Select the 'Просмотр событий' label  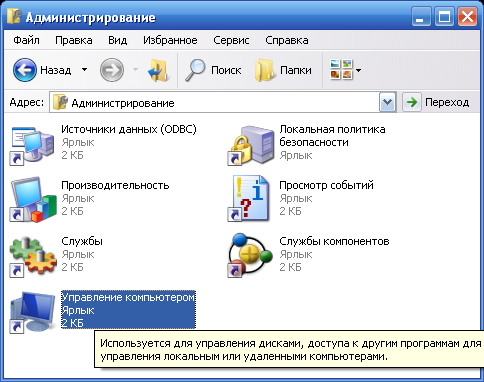point(326,185)
